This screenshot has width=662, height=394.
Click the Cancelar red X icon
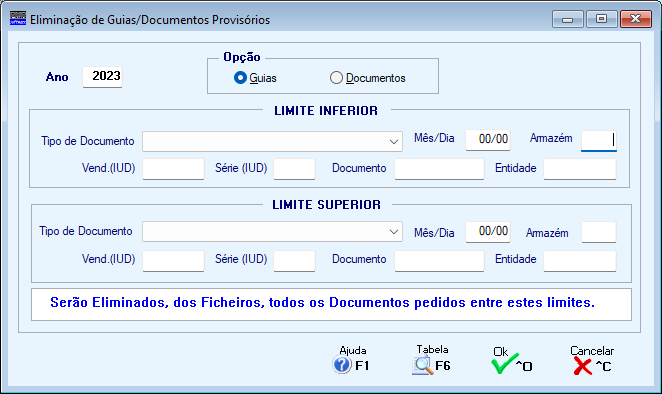(583, 366)
